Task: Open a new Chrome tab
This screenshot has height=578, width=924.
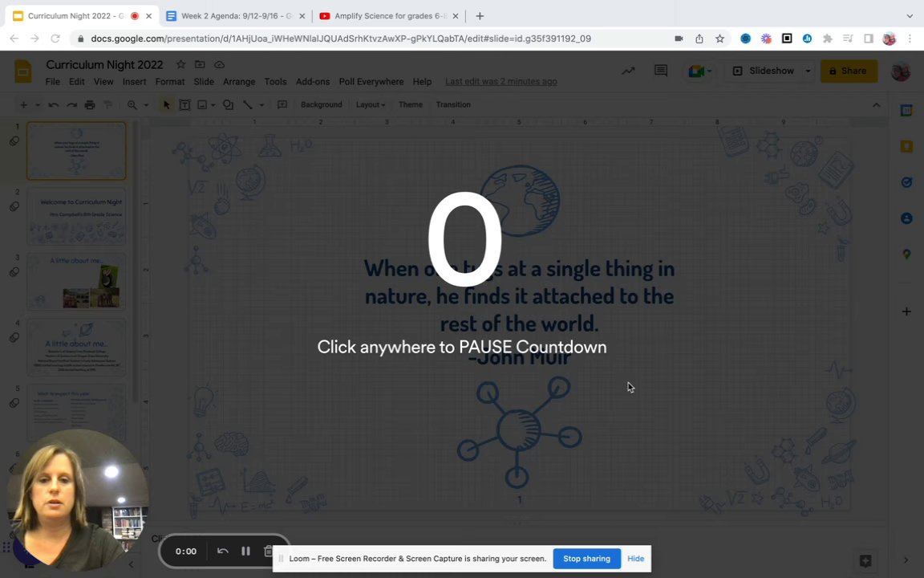Action: pyautogui.click(x=480, y=16)
